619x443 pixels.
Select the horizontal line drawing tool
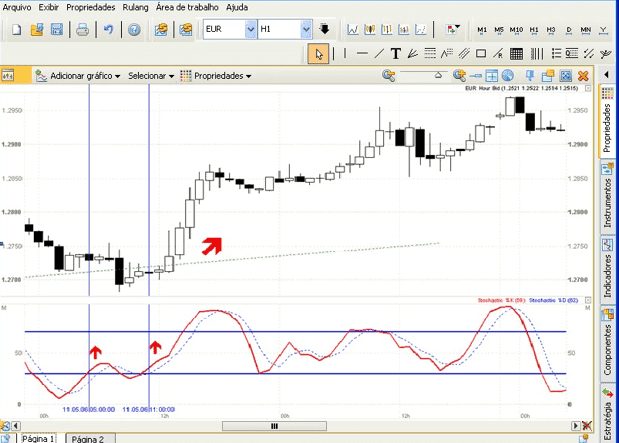(x=363, y=53)
